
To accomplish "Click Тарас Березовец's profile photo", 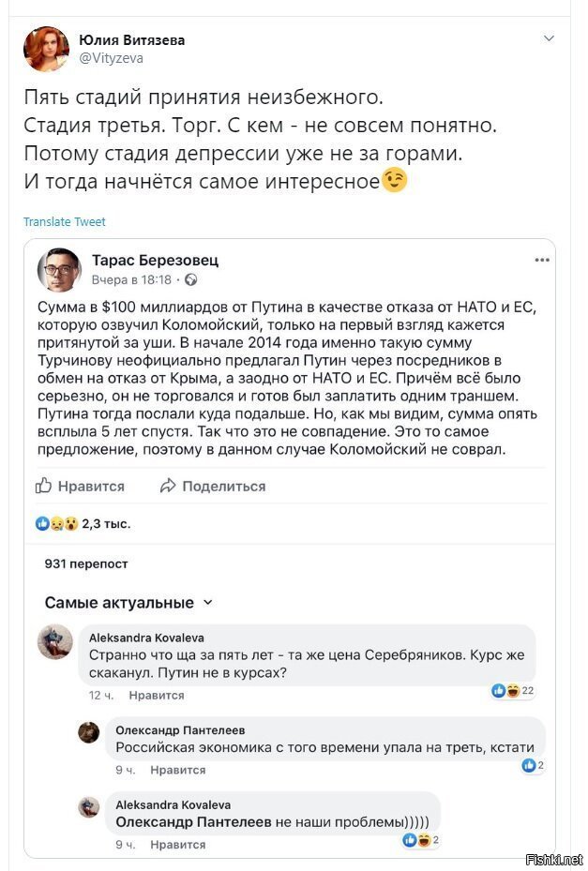I will point(59,270).
